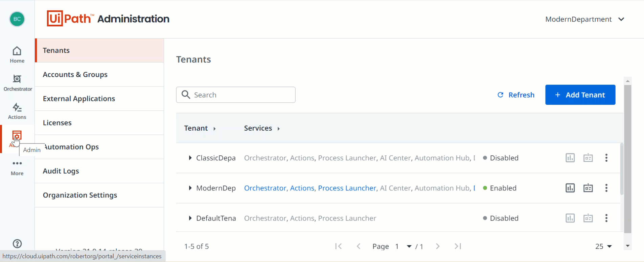Expand the ModernDep tenant row
The width and height of the screenshot is (644, 262).
[x=190, y=188]
